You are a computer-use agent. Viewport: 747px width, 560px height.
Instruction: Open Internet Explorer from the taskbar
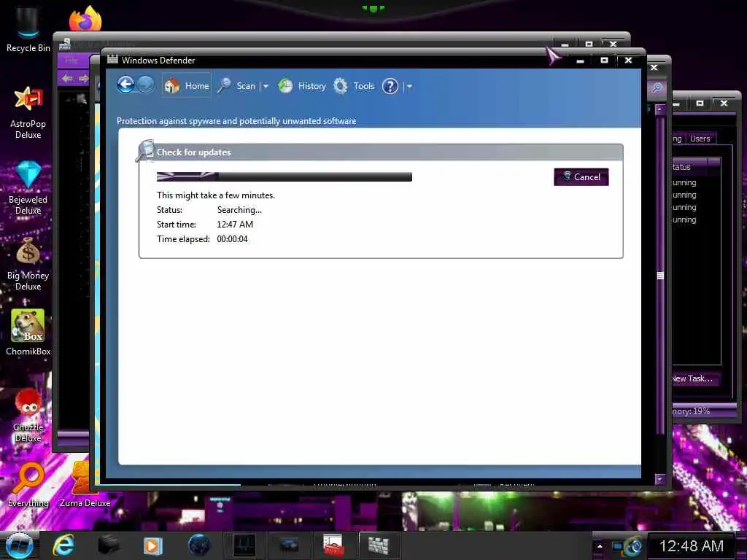(63, 545)
